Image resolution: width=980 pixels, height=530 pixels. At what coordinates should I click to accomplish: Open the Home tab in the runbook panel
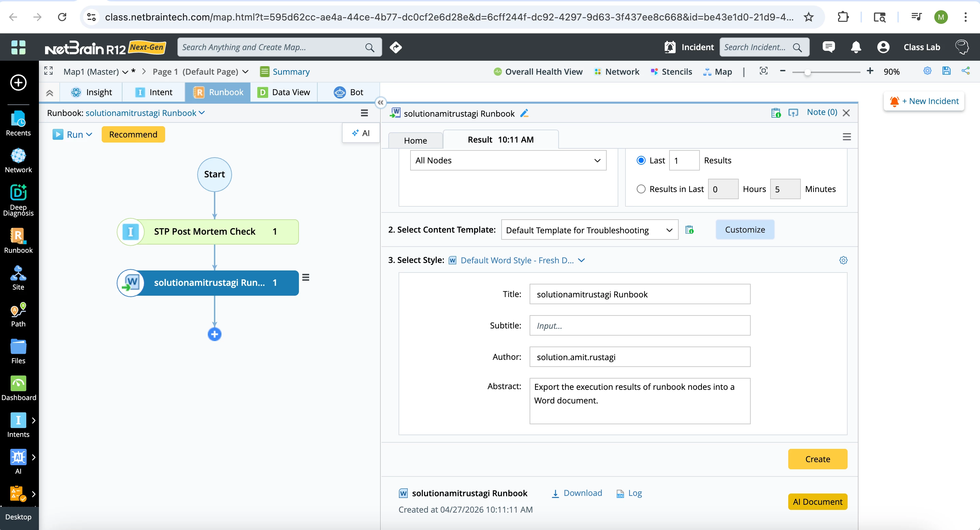(415, 140)
